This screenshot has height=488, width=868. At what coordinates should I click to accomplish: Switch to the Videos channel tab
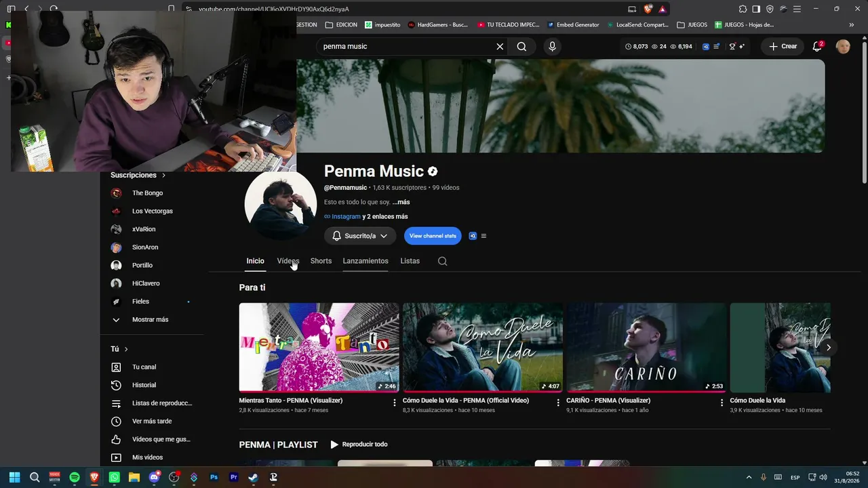tap(288, 261)
